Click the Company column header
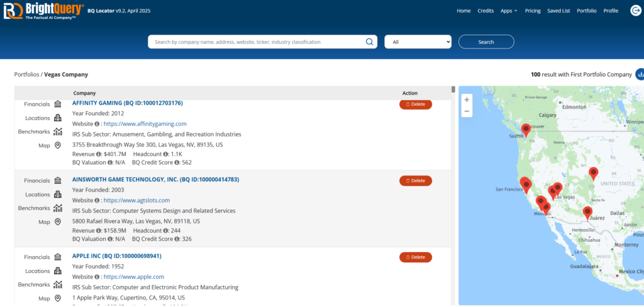644x307 pixels. point(85,93)
